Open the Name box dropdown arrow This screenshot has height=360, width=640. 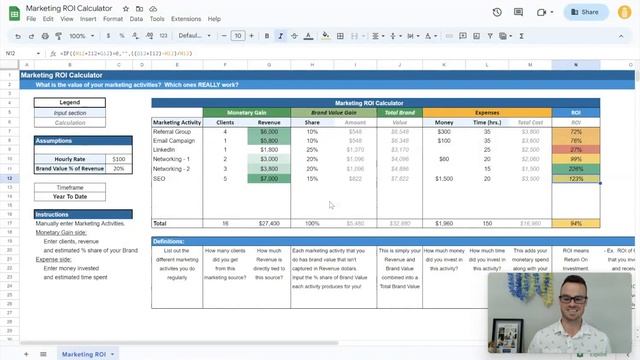(38, 53)
